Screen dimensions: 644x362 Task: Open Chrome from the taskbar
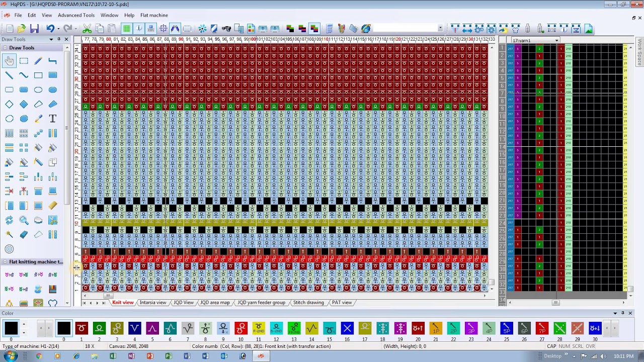click(x=39, y=356)
